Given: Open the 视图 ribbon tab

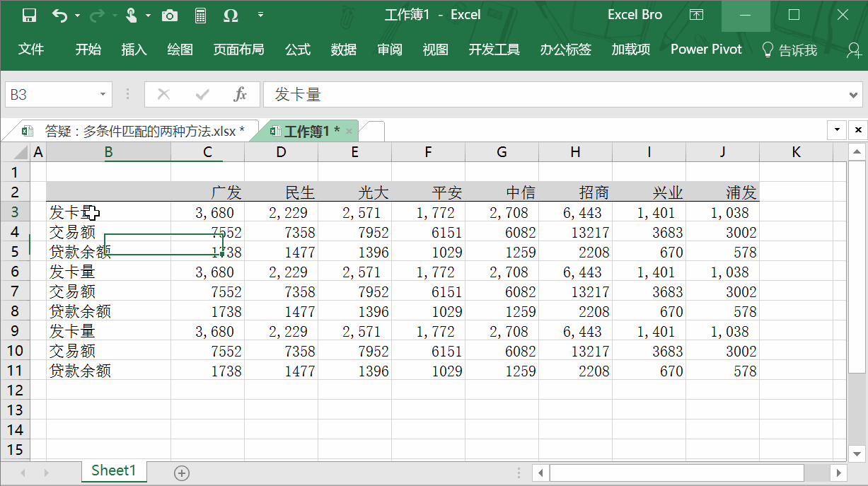Looking at the screenshot, I should 436,50.
